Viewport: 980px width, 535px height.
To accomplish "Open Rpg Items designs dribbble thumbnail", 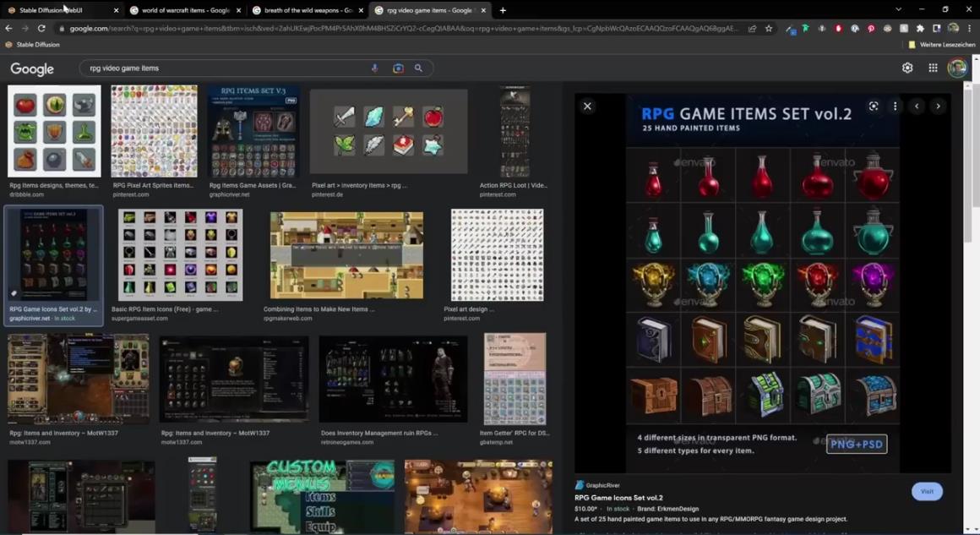I will pyautogui.click(x=54, y=131).
